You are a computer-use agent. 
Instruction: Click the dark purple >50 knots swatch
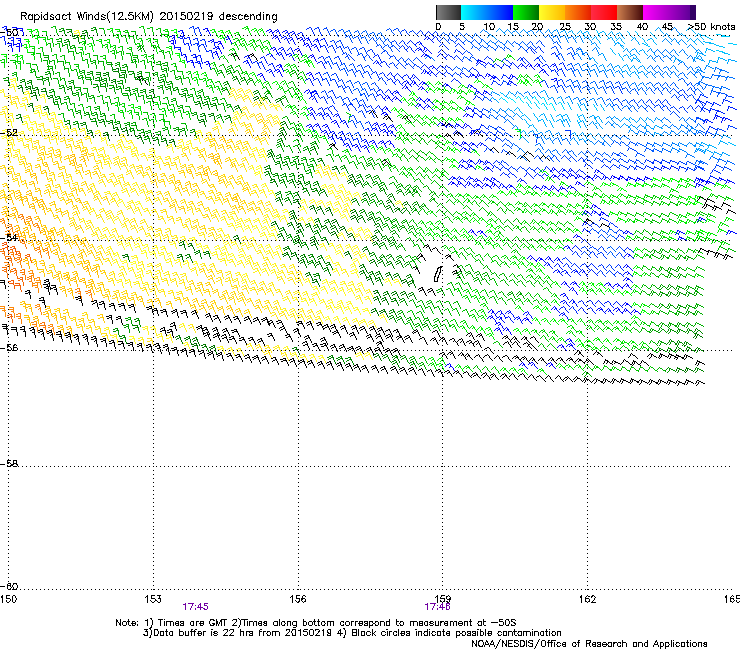693,12
